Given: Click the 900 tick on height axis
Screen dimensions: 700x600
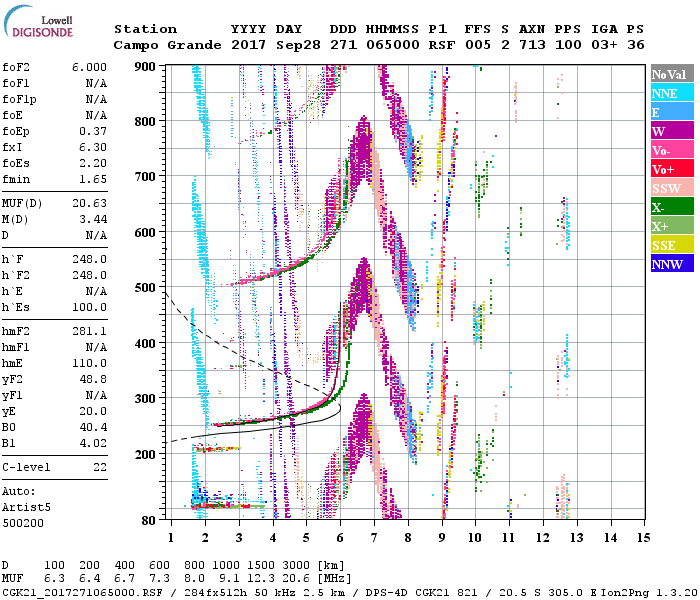Looking at the screenshot, I should coord(146,67).
